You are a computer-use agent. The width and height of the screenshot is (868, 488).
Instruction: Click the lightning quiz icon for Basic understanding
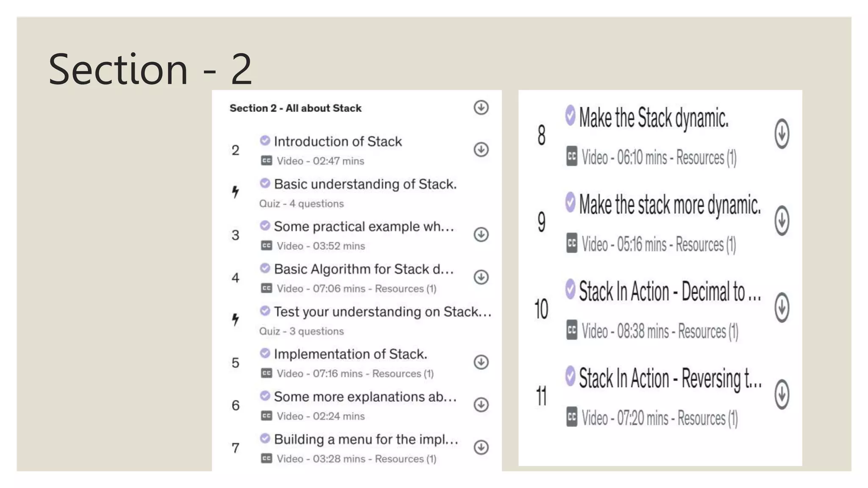click(235, 192)
